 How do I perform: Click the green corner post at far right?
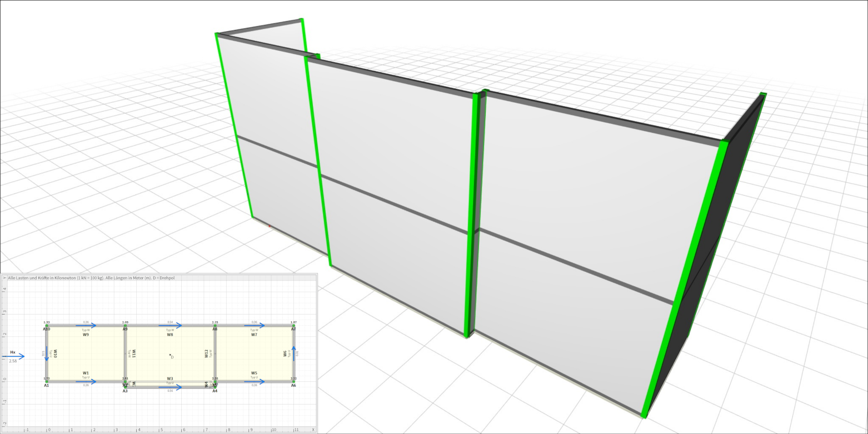pos(684,278)
